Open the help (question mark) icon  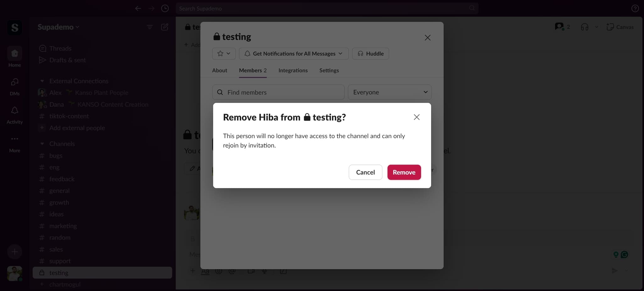pos(635,8)
